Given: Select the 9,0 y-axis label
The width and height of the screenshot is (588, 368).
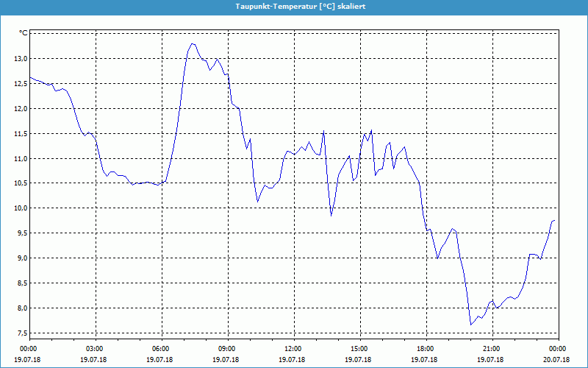Looking at the screenshot, I should pos(22,258).
